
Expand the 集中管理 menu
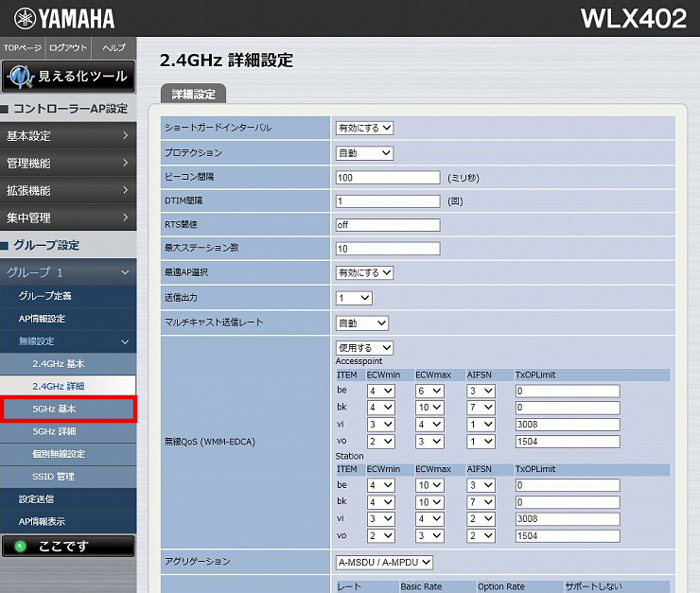(x=68, y=218)
